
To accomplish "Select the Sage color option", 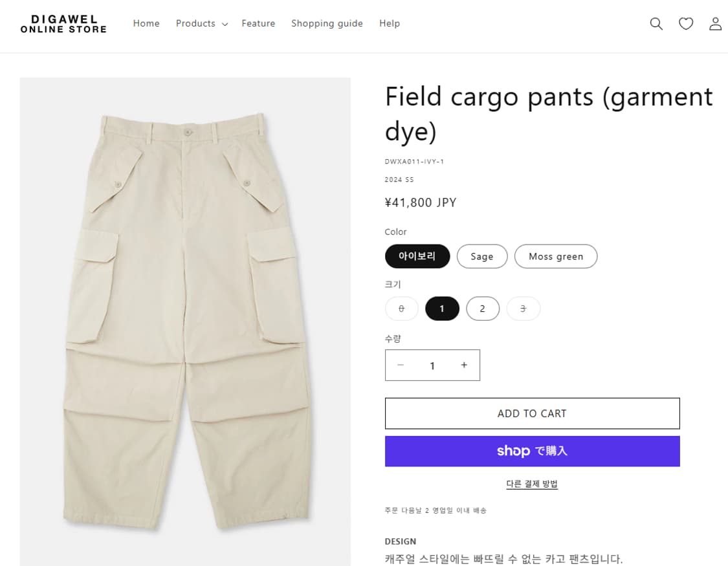I will 482,256.
